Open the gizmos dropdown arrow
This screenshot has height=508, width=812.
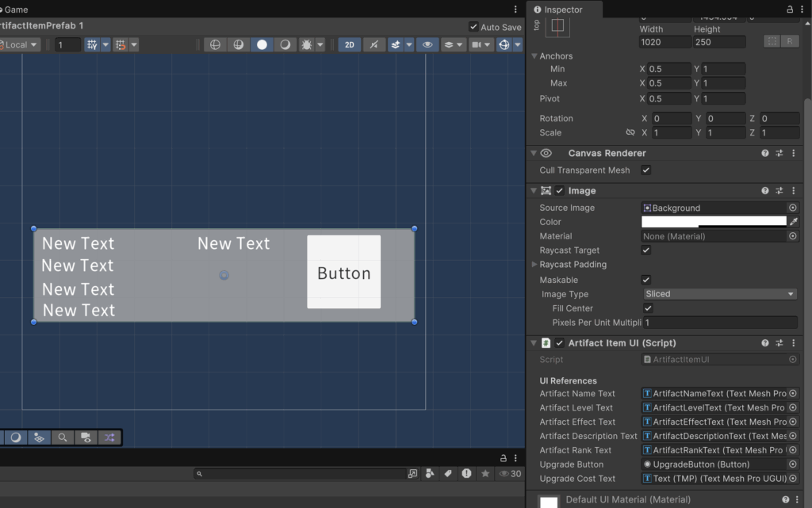tap(518, 44)
